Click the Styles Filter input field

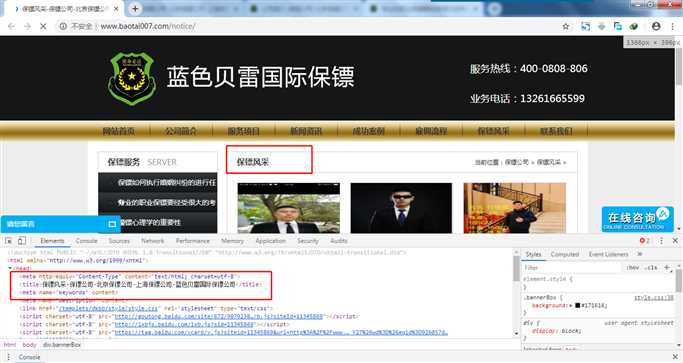[572, 268]
